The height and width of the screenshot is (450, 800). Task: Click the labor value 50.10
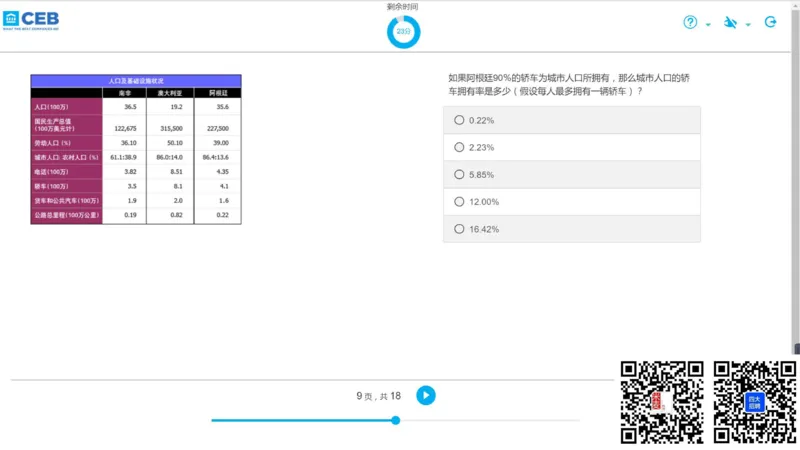(x=174, y=143)
